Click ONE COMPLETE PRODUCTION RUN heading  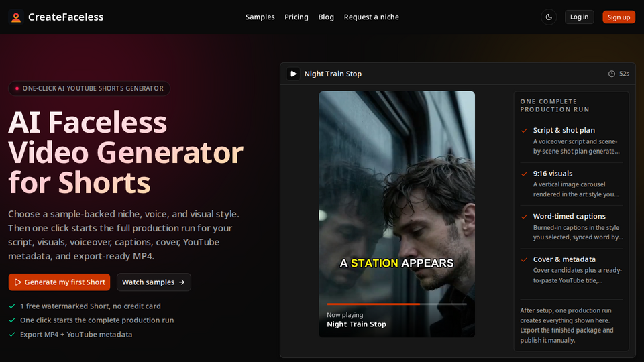coord(555,105)
